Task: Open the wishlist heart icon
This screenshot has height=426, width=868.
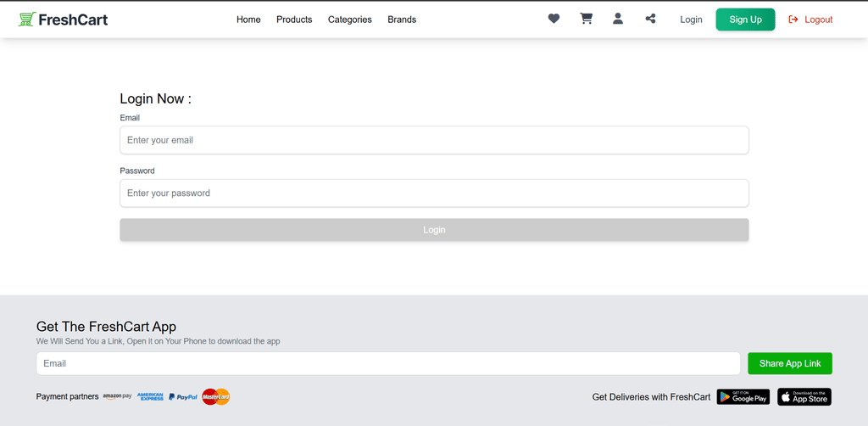Action: coord(554,19)
